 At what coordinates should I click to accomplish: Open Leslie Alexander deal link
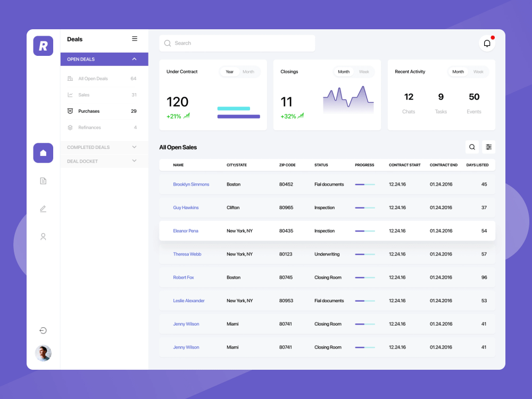pos(189,301)
